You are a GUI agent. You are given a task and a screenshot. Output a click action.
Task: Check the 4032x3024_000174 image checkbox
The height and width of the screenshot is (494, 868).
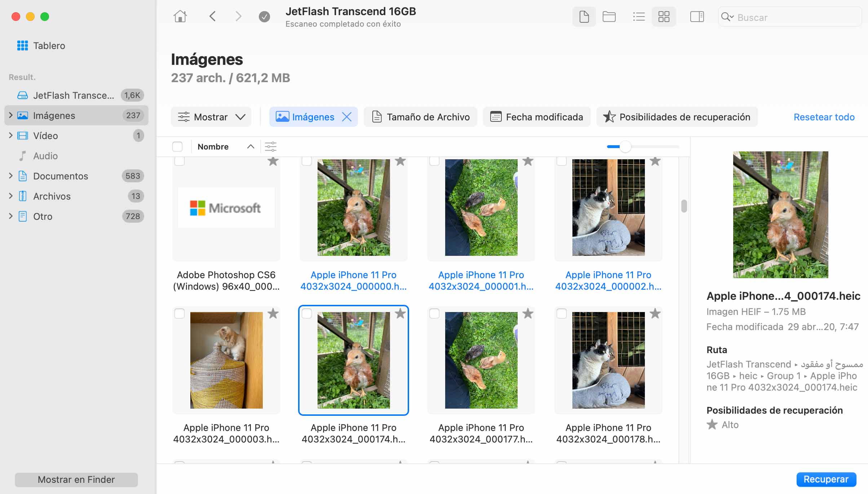point(307,313)
